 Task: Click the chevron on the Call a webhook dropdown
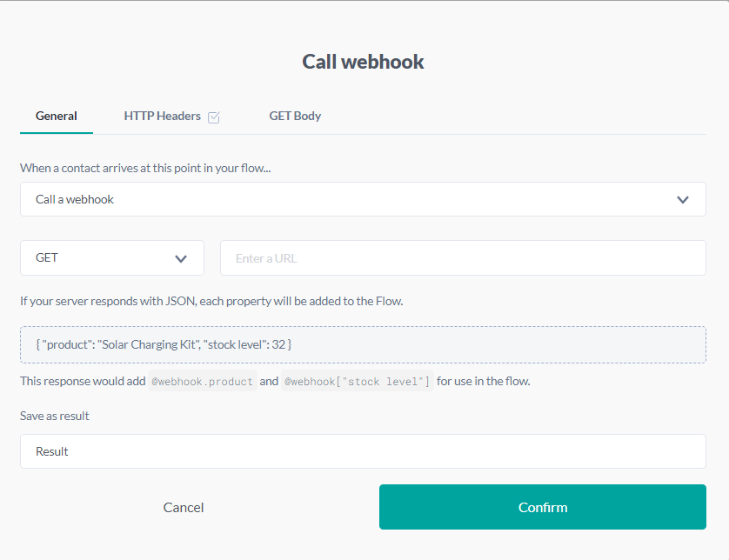(683, 199)
